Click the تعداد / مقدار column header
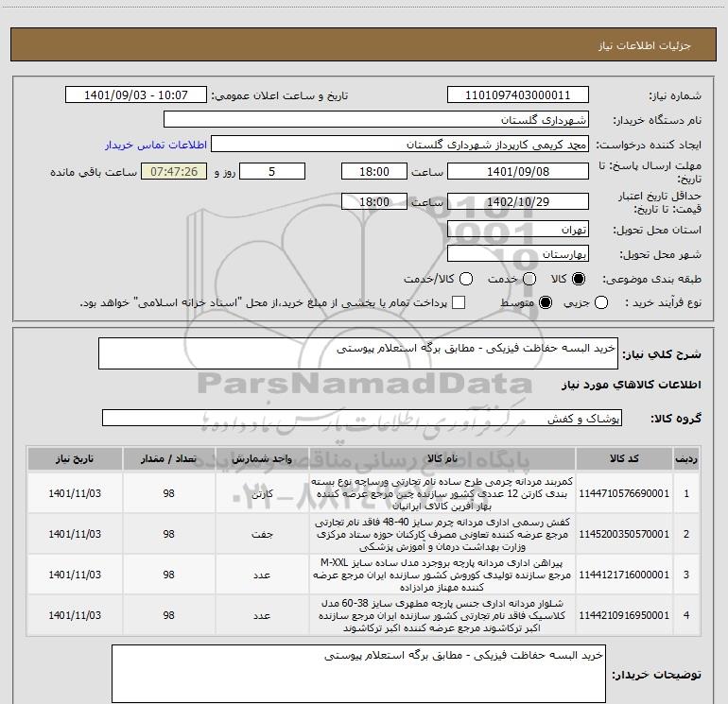The height and width of the screenshot is (704, 728). click(x=168, y=458)
